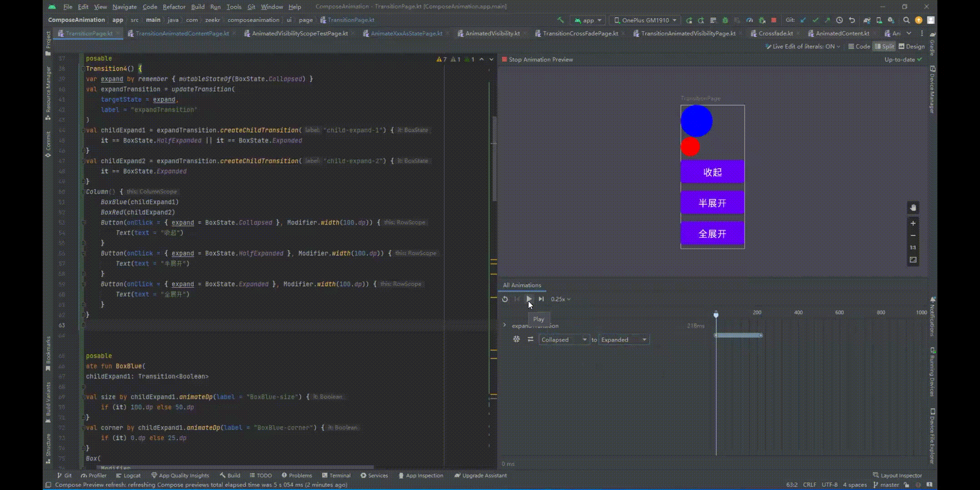Image resolution: width=980 pixels, height=490 pixels.
Task: Freeze animation with the snowflake icon
Action: coord(516,339)
